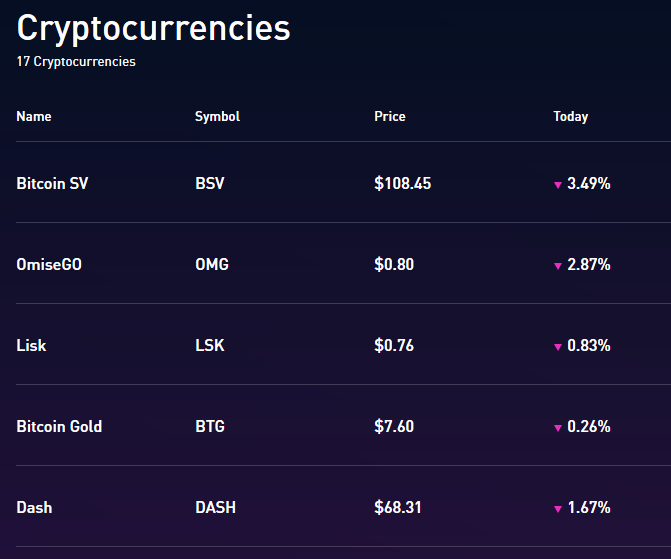Image resolution: width=671 pixels, height=559 pixels.
Task: Open the Bitcoin Gold entry
Action: (59, 427)
